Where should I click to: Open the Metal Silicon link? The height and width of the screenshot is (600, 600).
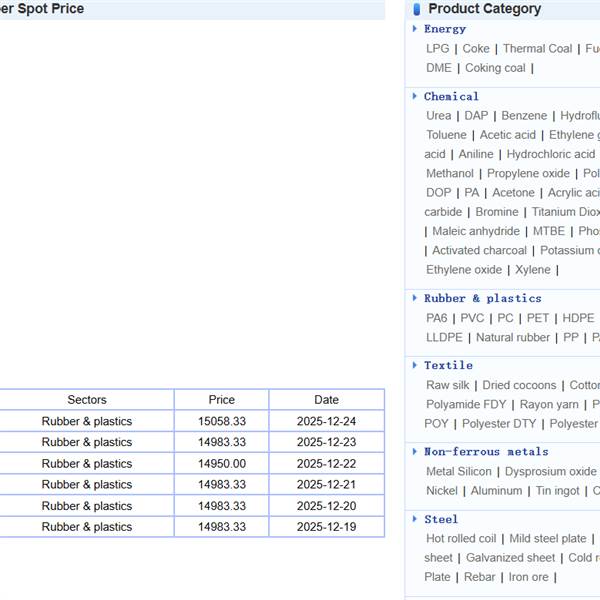coord(459,471)
